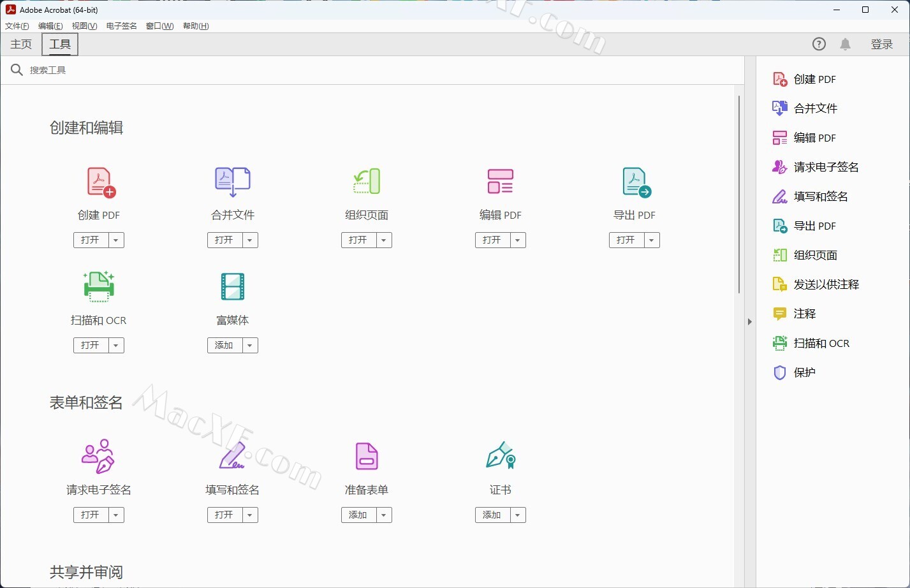
Task: Expand the dropdown arrow under 证书
Action: tap(518, 515)
